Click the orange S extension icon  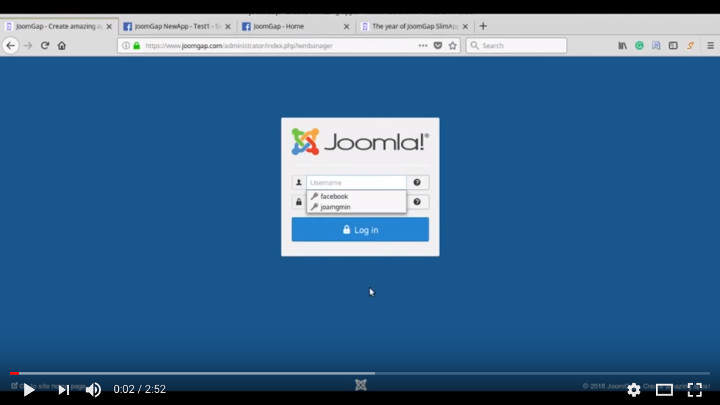tap(690, 45)
